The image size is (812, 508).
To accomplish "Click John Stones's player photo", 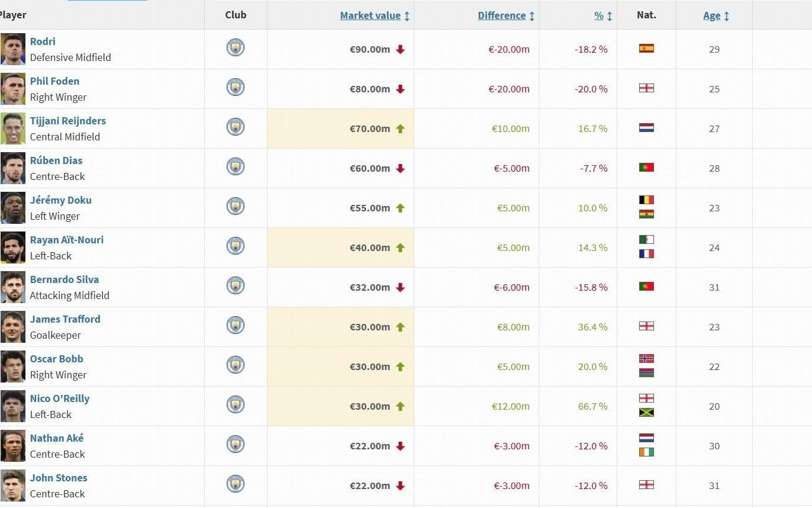I will (x=13, y=486).
